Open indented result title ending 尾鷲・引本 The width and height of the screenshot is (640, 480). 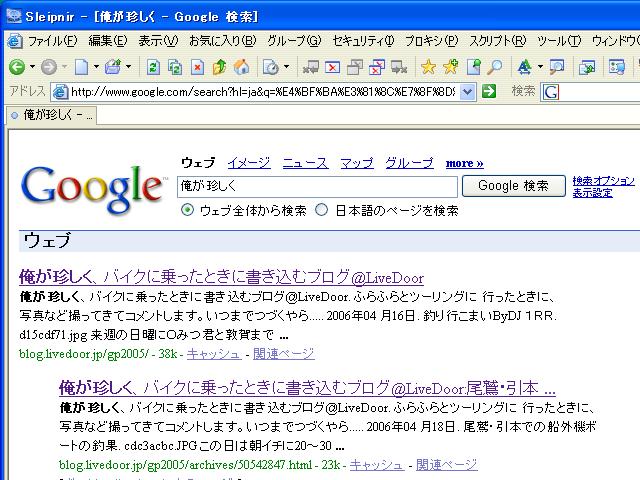(307, 388)
